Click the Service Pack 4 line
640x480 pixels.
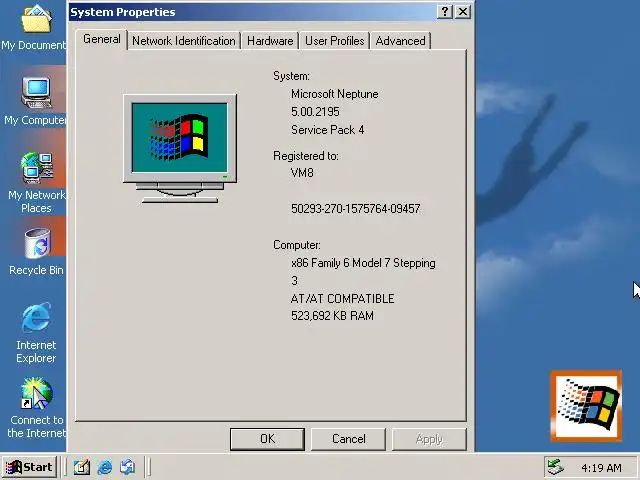click(327, 130)
